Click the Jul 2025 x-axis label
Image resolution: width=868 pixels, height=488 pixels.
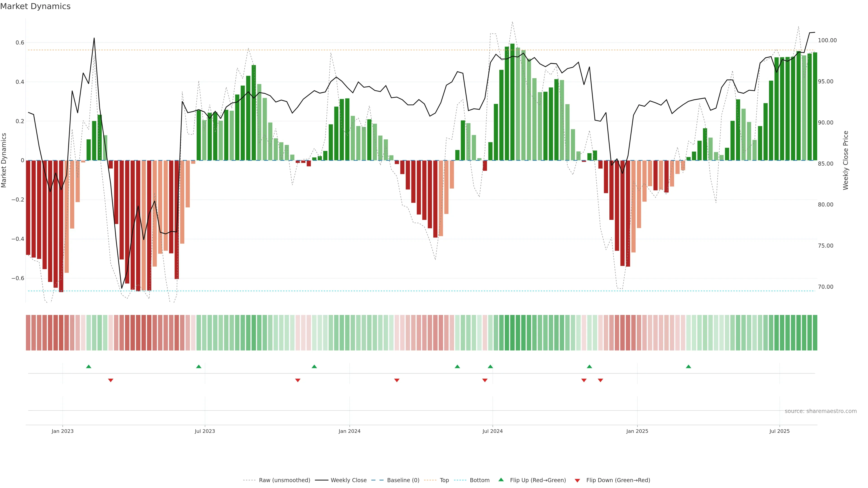coord(779,431)
